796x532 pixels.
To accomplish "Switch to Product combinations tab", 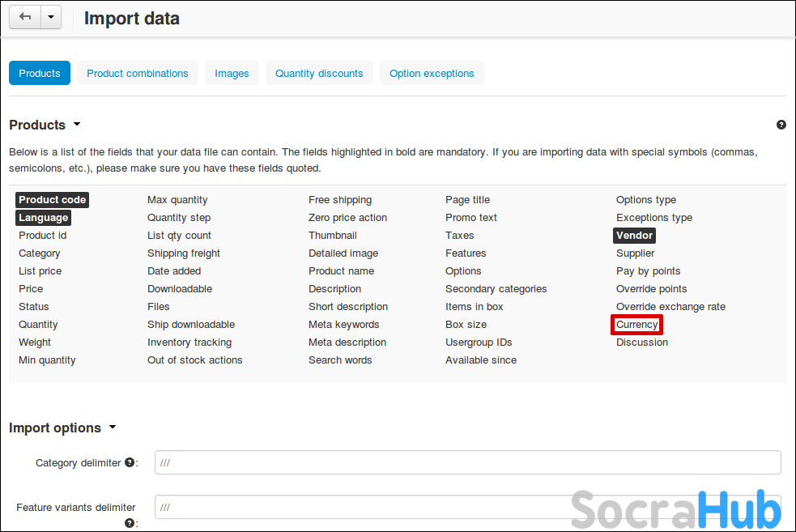I will click(x=138, y=73).
